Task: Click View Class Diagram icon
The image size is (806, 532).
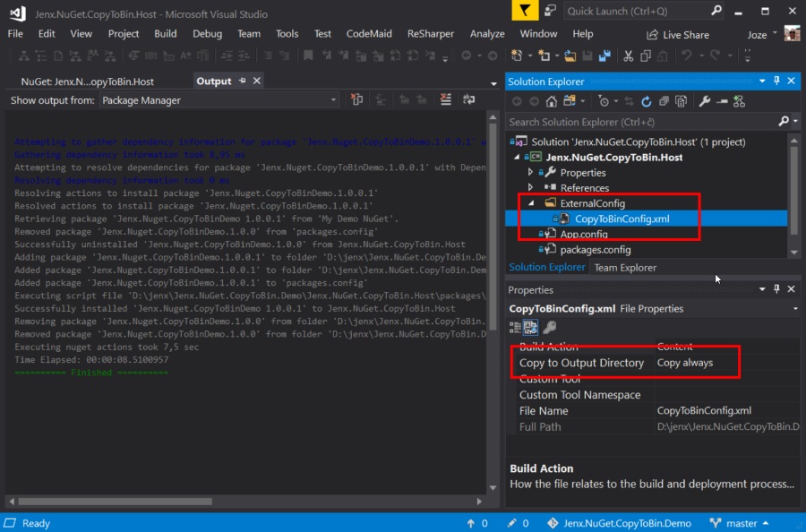Action: pyautogui.click(x=739, y=102)
